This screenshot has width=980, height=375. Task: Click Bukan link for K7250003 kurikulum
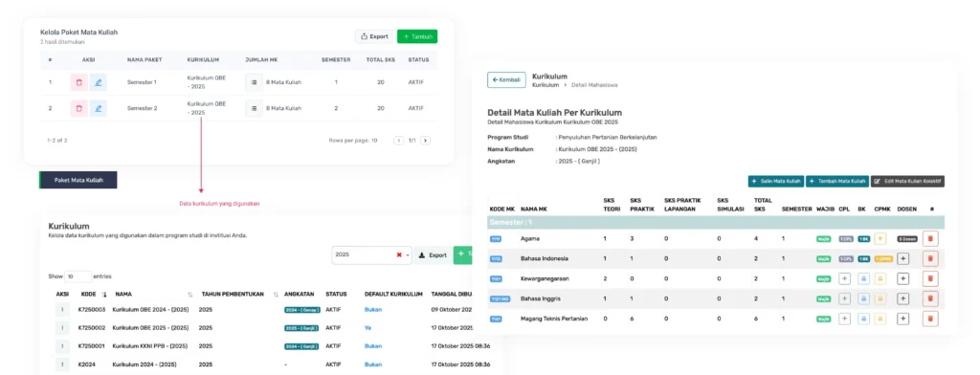click(x=373, y=309)
